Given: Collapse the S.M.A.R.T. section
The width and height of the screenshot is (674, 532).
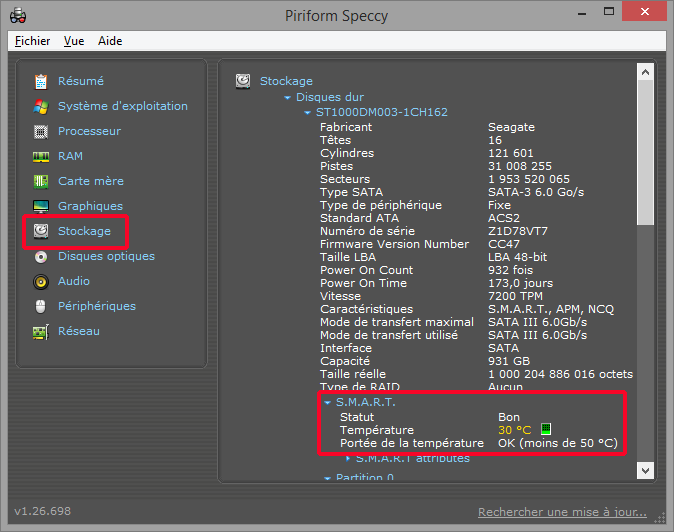Looking at the screenshot, I should tap(326, 402).
